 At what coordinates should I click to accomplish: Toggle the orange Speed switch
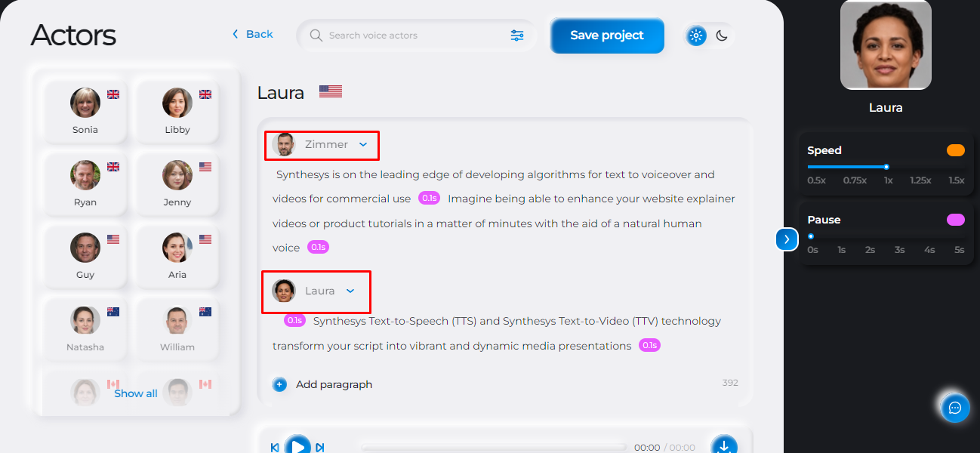[x=956, y=150]
